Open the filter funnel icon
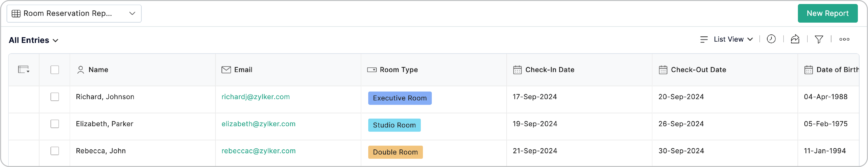Image resolution: width=868 pixels, height=167 pixels. (x=819, y=39)
